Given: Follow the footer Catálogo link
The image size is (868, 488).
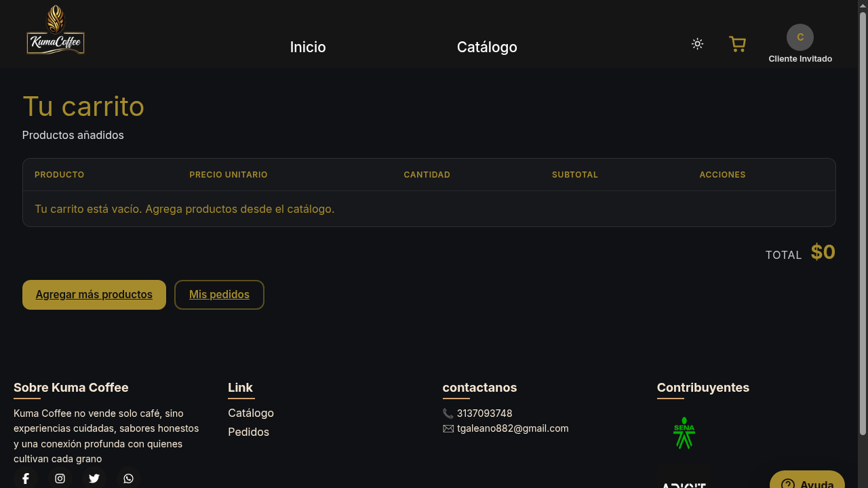Looking at the screenshot, I should [251, 413].
